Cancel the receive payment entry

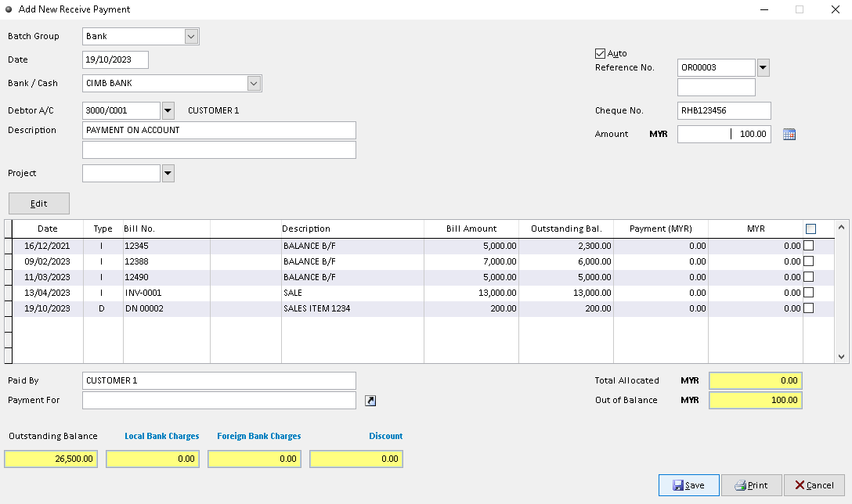[x=814, y=485]
